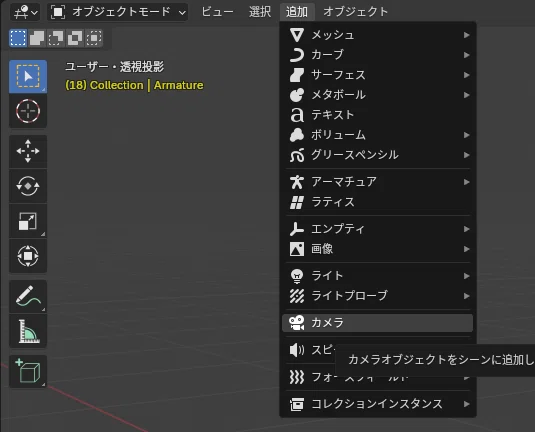
Task: Select the Rotate tool
Action: pyautogui.click(x=28, y=186)
